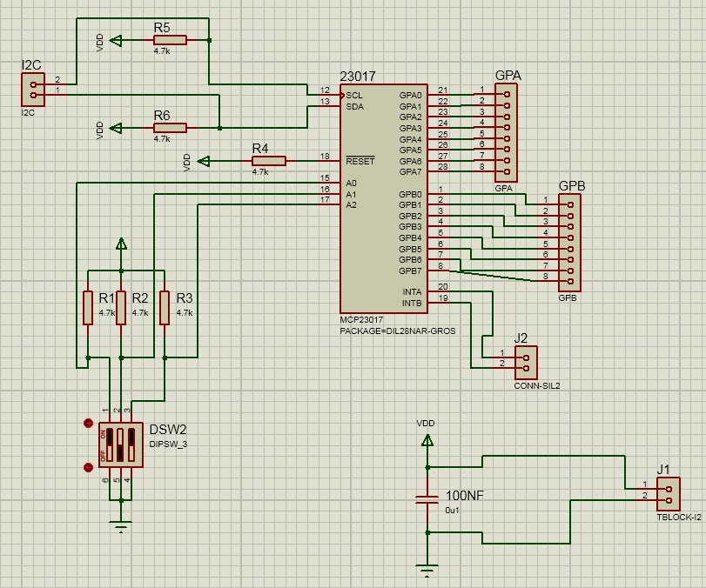The width and height of the screenshot is (706, 588).
Task: Click the 'DSW2' reference label
Action: 168,429
